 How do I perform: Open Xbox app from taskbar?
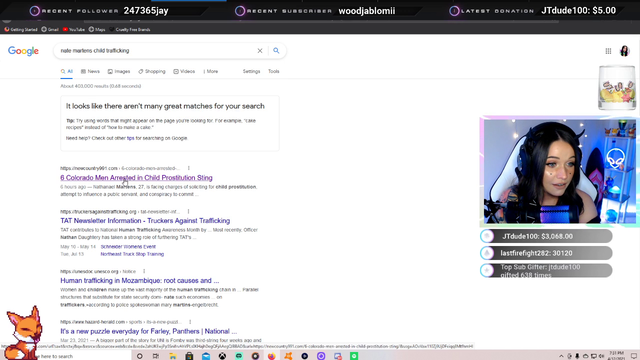point(222,356)
